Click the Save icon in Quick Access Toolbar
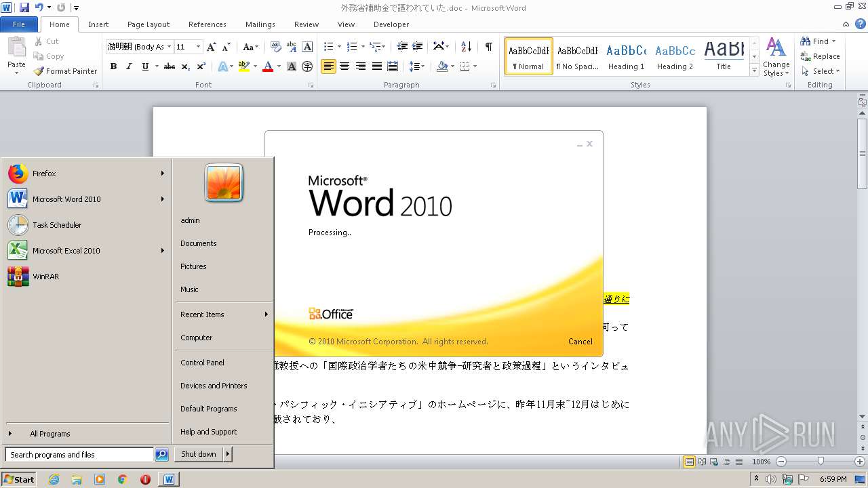 pos(24,7)
